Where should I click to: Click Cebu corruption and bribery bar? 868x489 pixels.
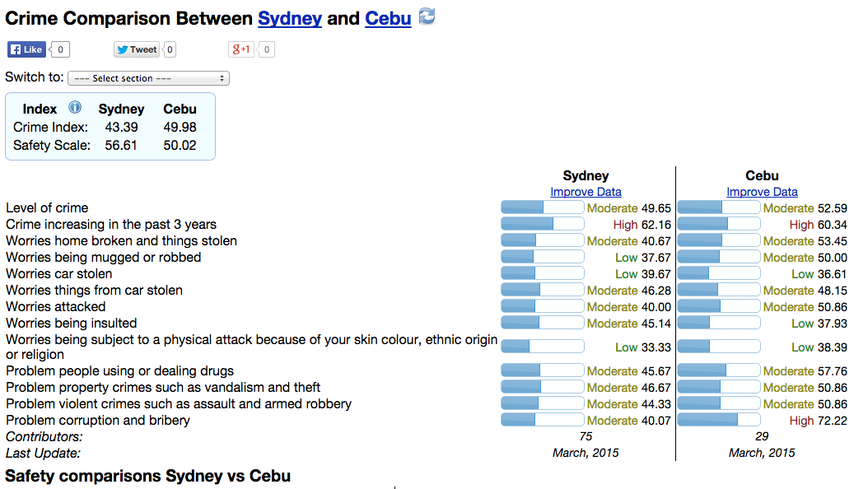[x=719, y=420]
